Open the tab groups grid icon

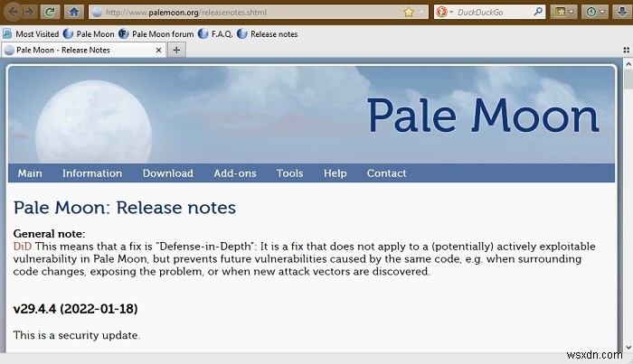tap(626, 50)
